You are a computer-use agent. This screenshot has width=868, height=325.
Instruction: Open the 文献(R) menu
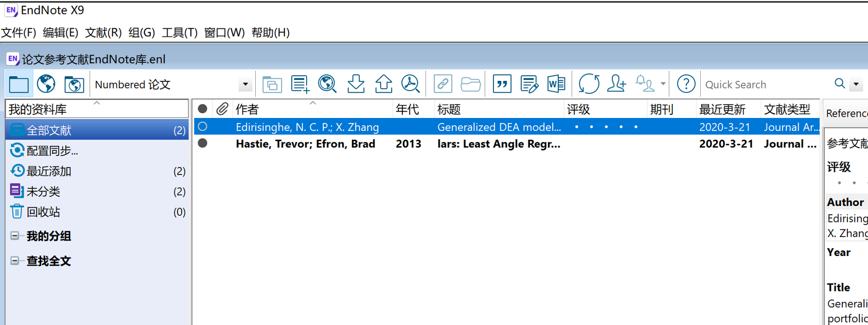coord(103,32)
